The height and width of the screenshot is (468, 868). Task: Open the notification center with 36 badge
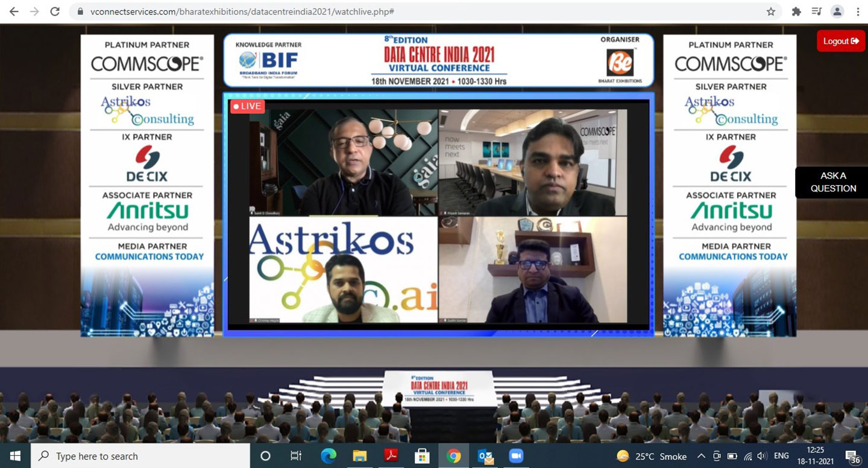[x=852, y=457]
